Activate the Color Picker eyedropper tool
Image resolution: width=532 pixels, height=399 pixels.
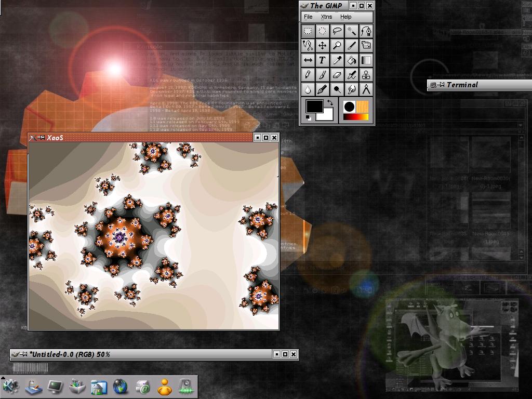point(337,60)
